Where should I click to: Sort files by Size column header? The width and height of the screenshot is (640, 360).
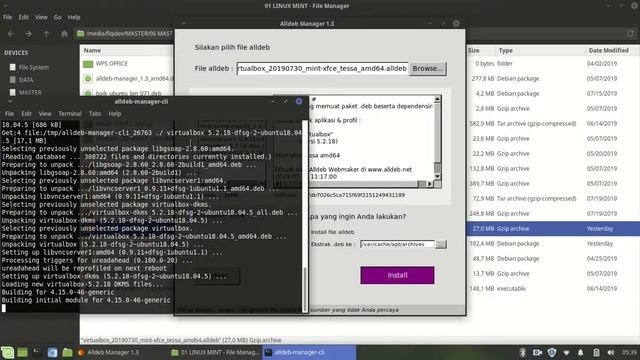(x=473, y=50)
